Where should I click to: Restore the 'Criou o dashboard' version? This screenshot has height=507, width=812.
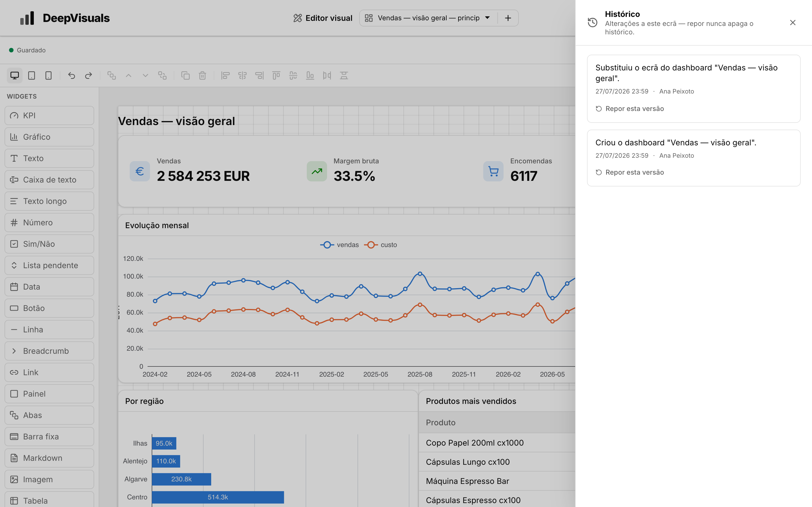click(x=630, y=172)
